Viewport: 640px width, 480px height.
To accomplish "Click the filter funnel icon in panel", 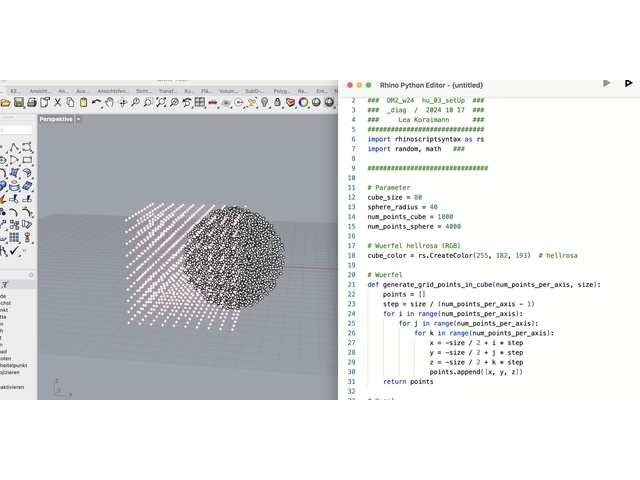I will 5,284.
